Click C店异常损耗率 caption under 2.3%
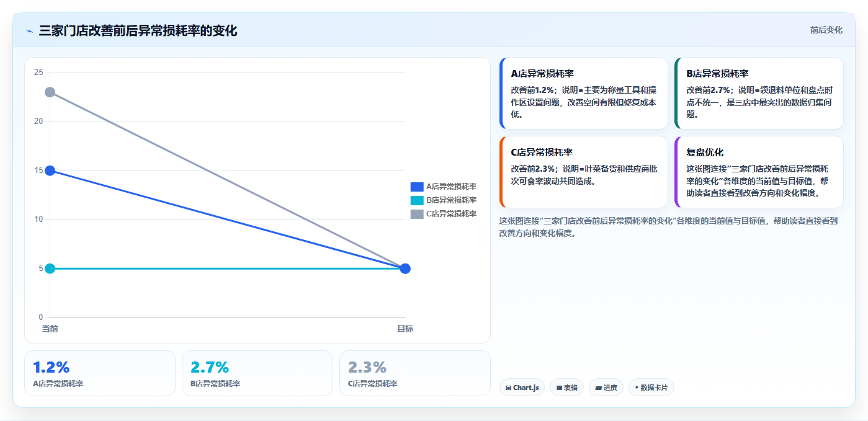The width and height of the screenshot is (868, 421). (x=373, y=384)
